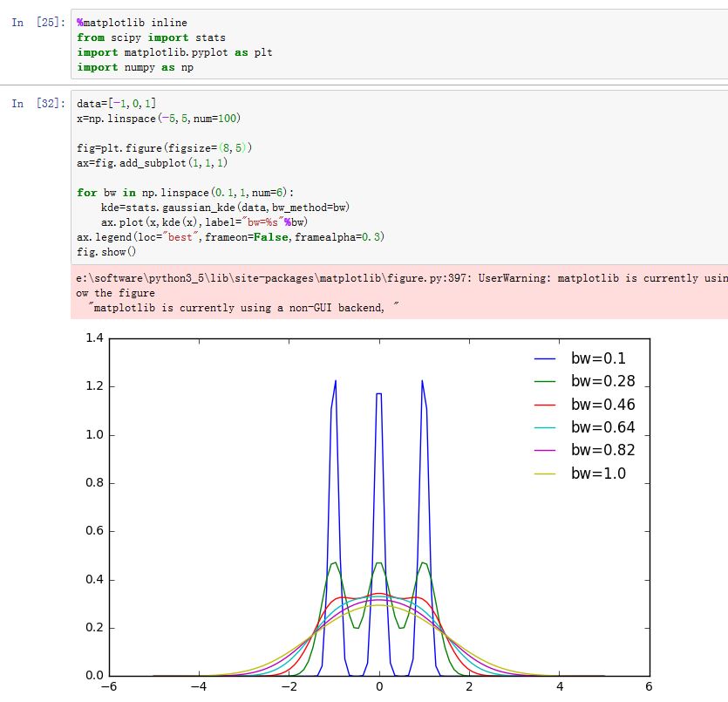Click the 1.4 y-axis tick label
Screen dimensions: 728x702
pos(94,338)
